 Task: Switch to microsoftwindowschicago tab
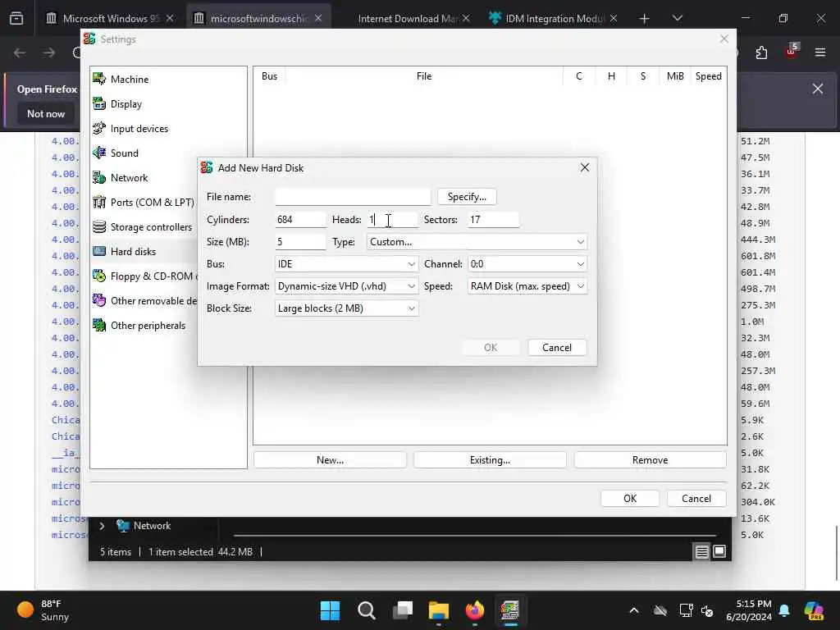(258, 18)
